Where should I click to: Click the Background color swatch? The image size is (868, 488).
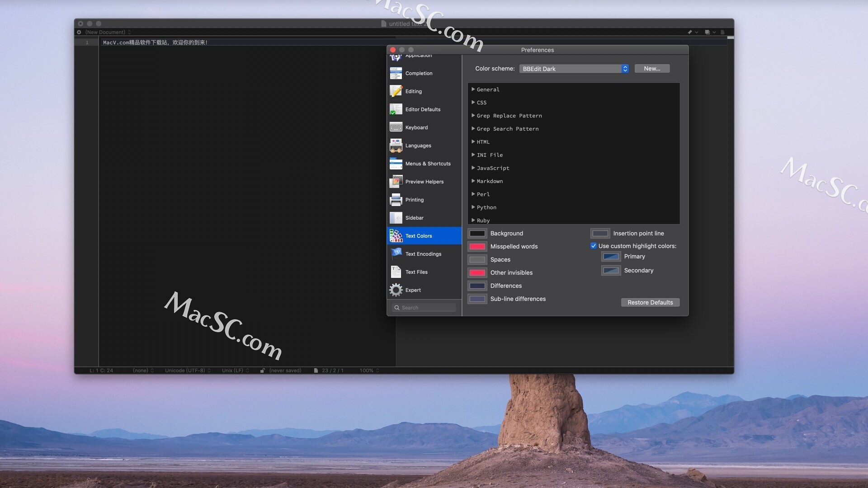477,233
